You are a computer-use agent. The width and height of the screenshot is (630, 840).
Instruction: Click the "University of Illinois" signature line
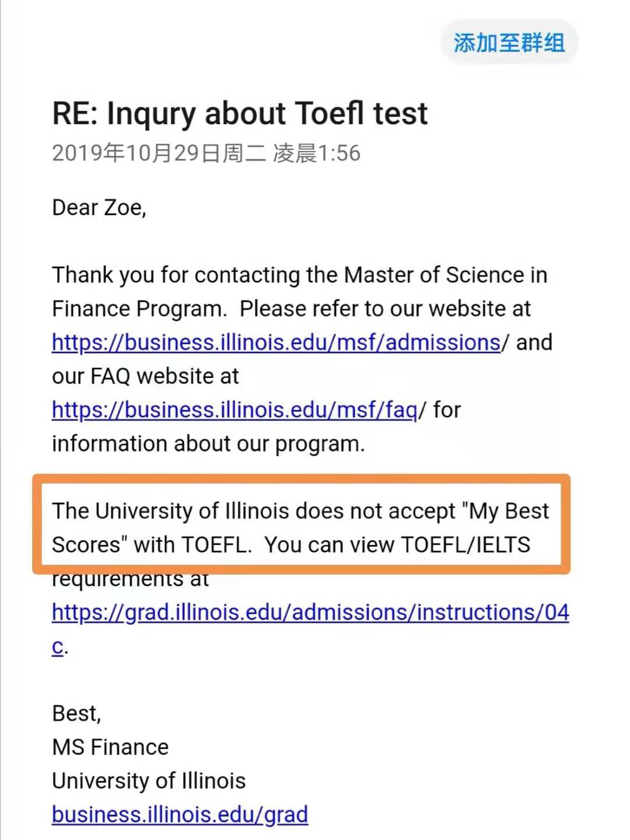coord(149,781)
